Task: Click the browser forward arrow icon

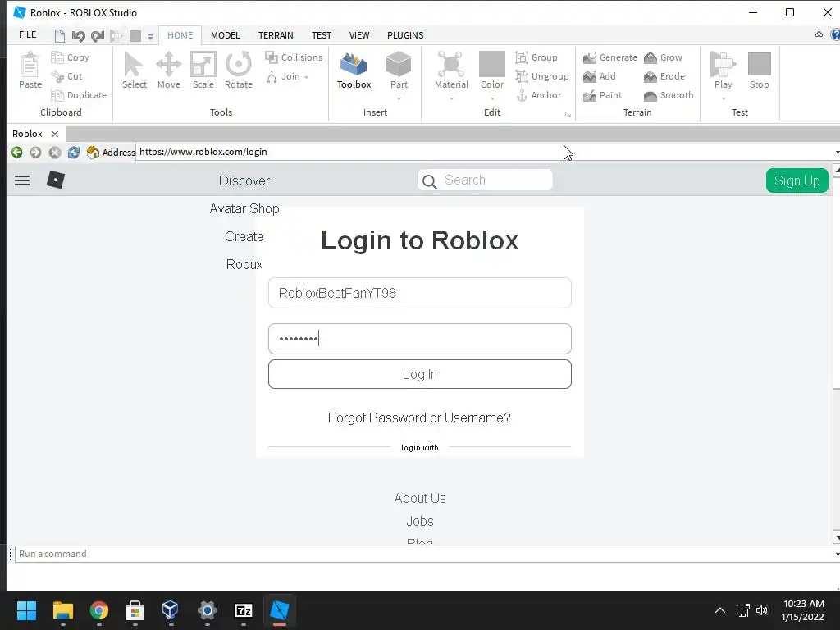Action: click(x=35, y=152)
